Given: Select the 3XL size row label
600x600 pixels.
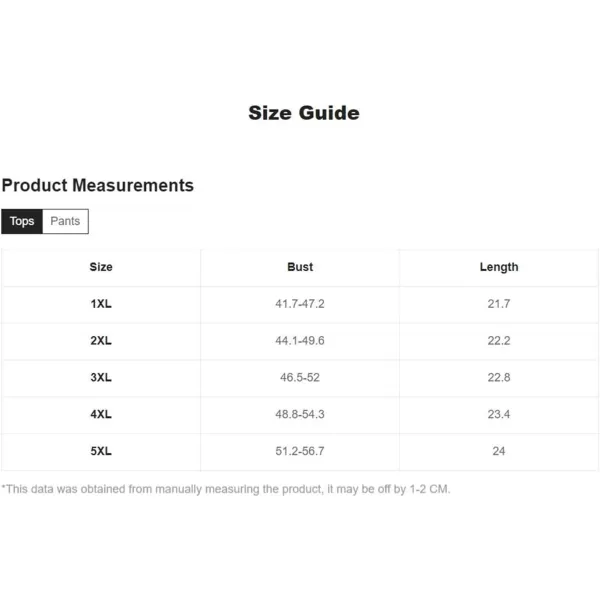Looking at the screenshot, I should 101,377.
